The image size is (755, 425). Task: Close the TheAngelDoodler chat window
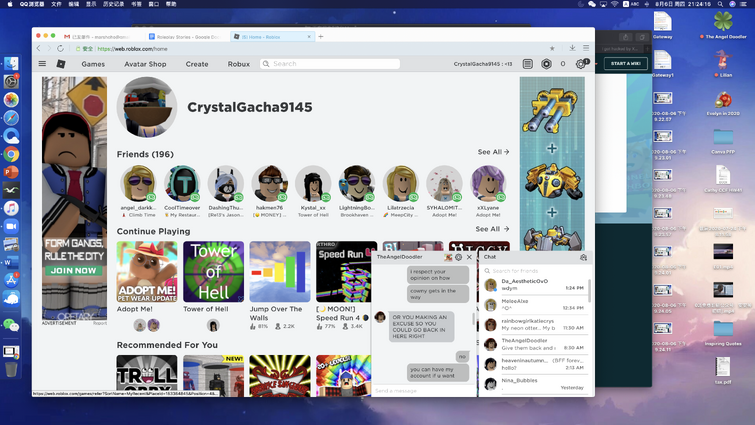pos(469,257)
